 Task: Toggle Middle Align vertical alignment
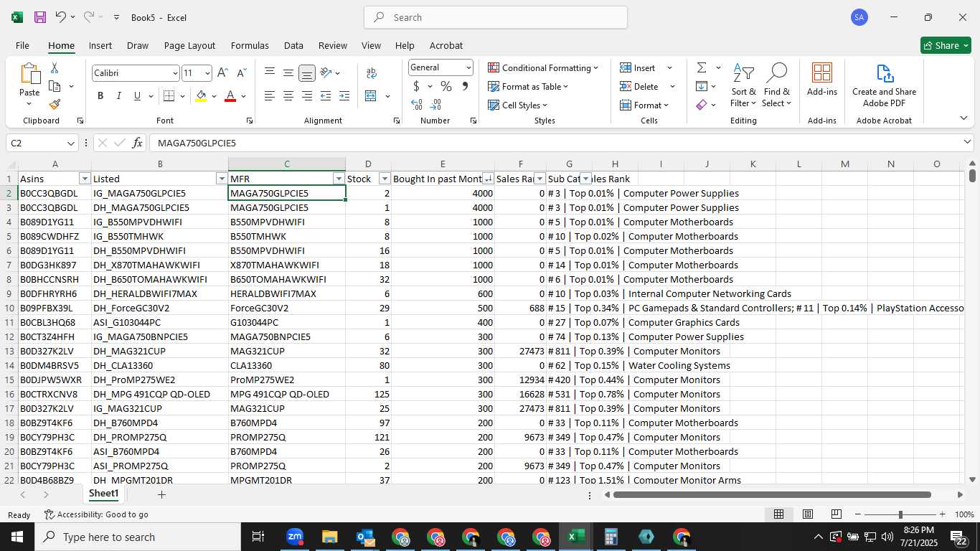point(288,73)
